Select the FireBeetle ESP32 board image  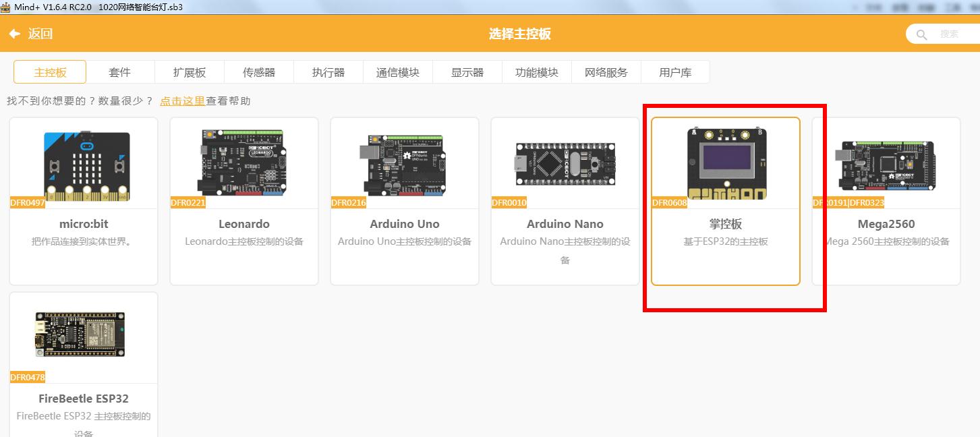(80, 334)
